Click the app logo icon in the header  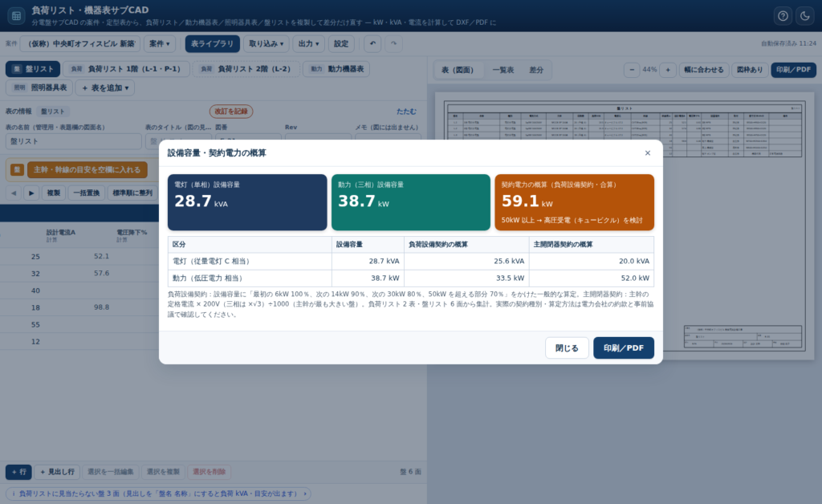[x=16, y=16]
